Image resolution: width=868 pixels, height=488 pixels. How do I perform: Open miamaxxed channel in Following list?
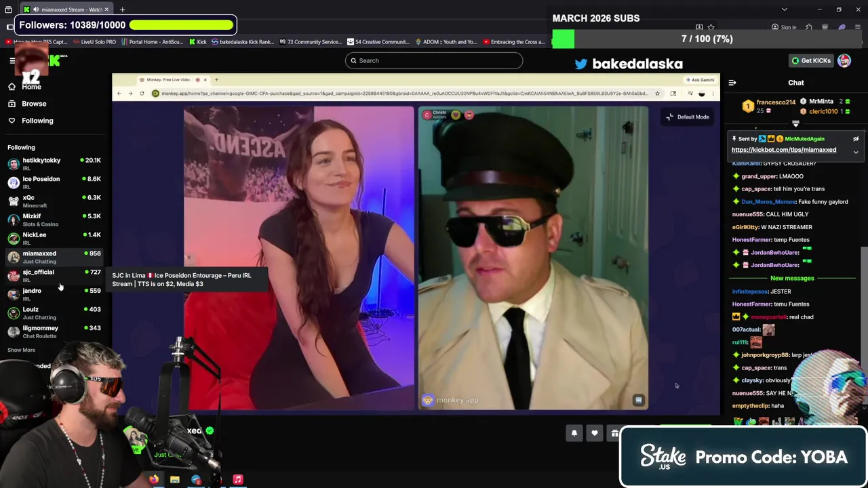click(54, 257)
